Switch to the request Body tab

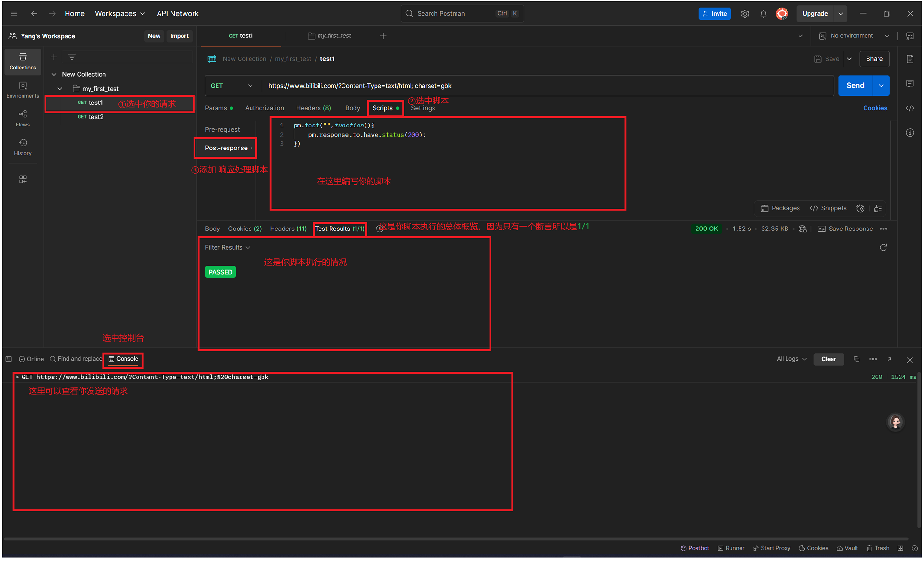point(353,108)
